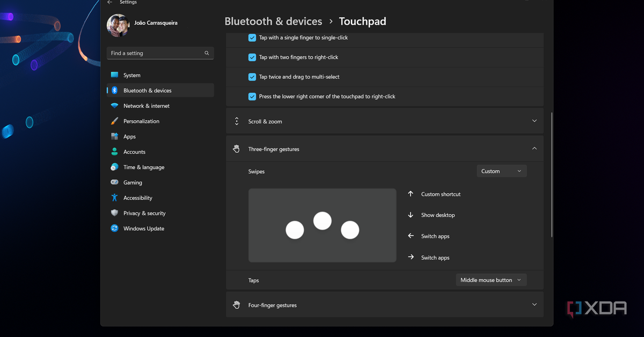Click the back arrow in Settings header
This screenshot has height=337, width=644.
(x=109, y=3)
